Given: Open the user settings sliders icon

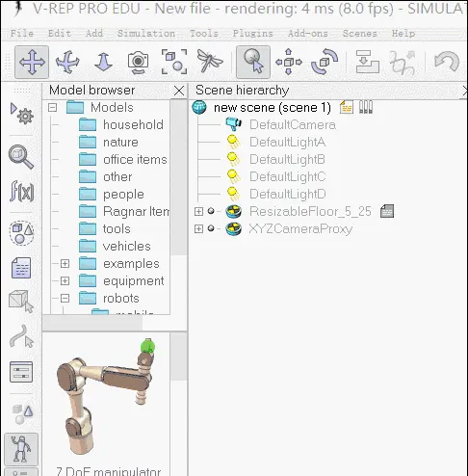Looking at the screenshot, I should click(21, 372).
